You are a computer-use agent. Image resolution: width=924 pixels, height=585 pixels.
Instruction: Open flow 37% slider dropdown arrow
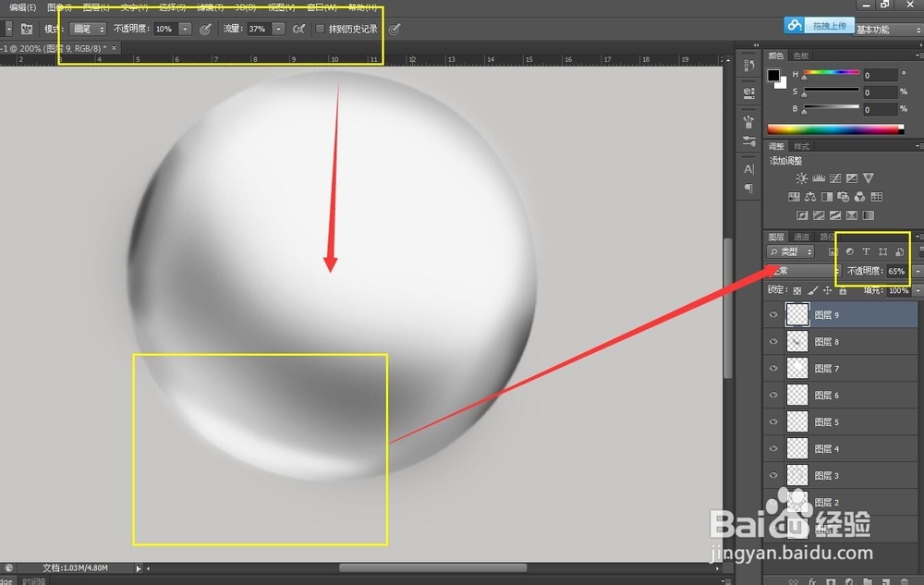tap(279, 29)
